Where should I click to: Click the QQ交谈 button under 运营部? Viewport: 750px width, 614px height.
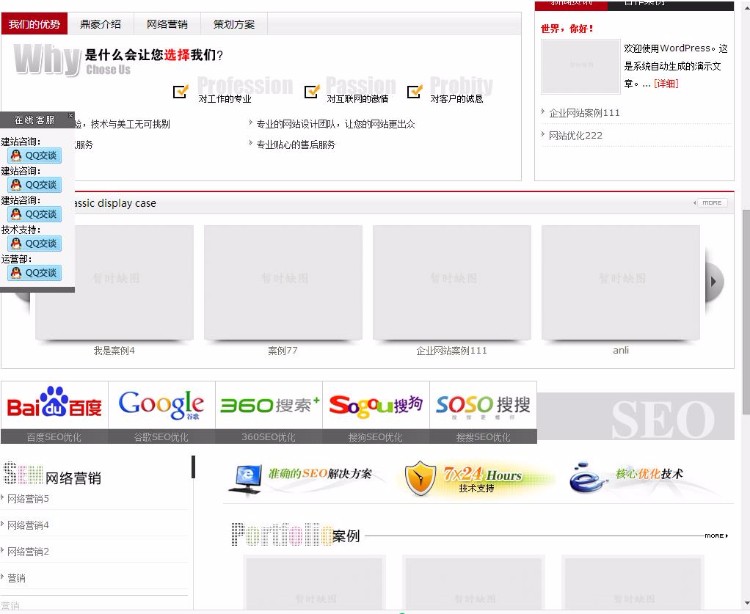[x=34, y=273]
